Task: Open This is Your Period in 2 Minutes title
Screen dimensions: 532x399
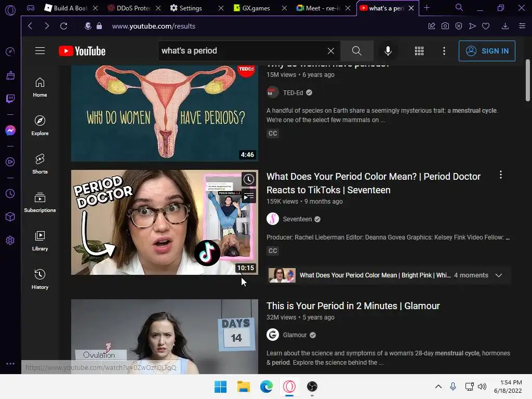Action: click(x=353, y=305)
